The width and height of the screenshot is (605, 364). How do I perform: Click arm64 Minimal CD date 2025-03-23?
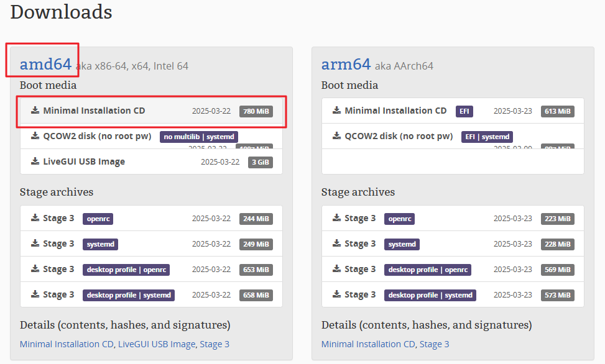tap(513, 111)
